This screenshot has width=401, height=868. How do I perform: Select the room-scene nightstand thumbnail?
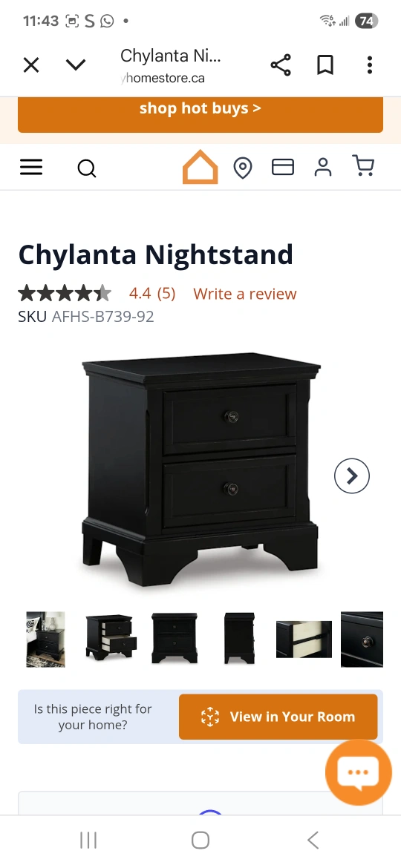pos(45,640)
